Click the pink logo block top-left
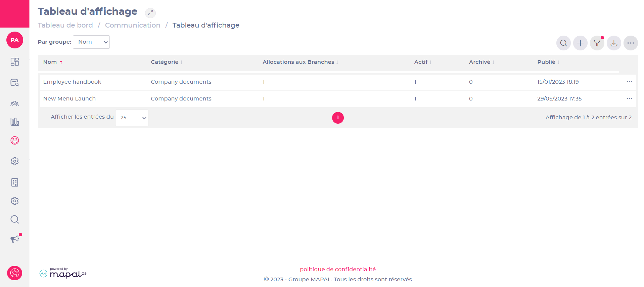The height and width of the screenshot is (287, 644). [15, 14]
